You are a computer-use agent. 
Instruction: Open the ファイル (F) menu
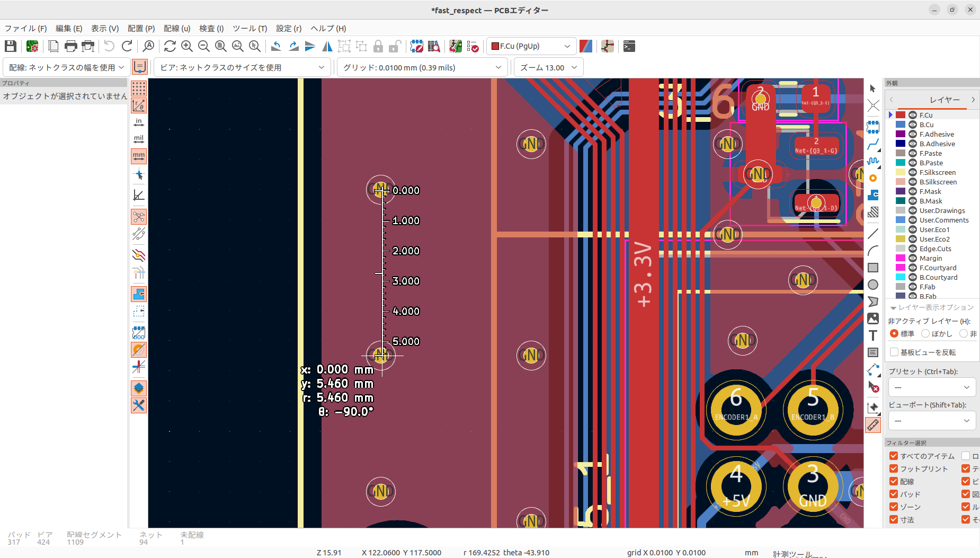click(25, 29)
